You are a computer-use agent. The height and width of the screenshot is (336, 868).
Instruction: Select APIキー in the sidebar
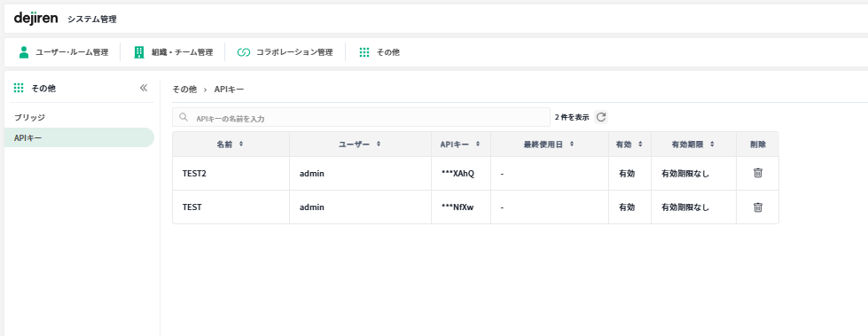click(x=79, y=137)
